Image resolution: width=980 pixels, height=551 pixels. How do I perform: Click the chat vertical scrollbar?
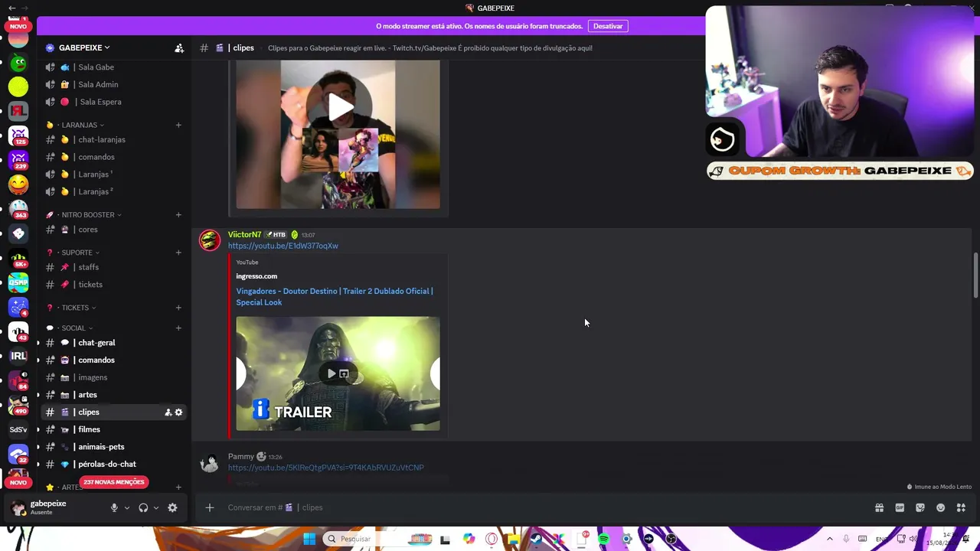[975, 275]
